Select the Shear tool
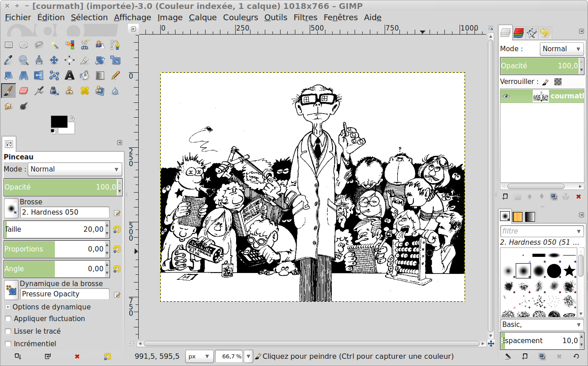Viewport: 588px width, 366px height. 9,75
